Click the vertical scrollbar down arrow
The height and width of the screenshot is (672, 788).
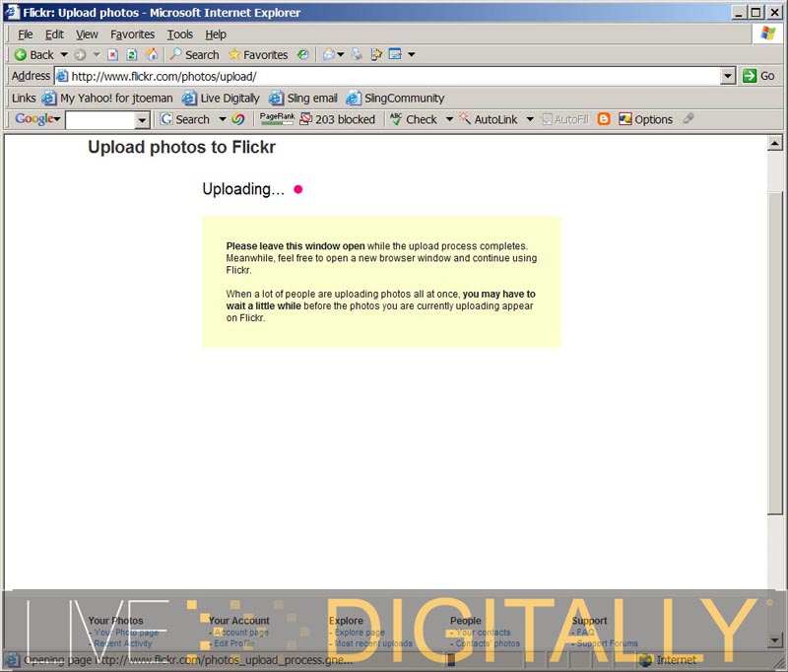pyautogui.click(x=775, y=640)
